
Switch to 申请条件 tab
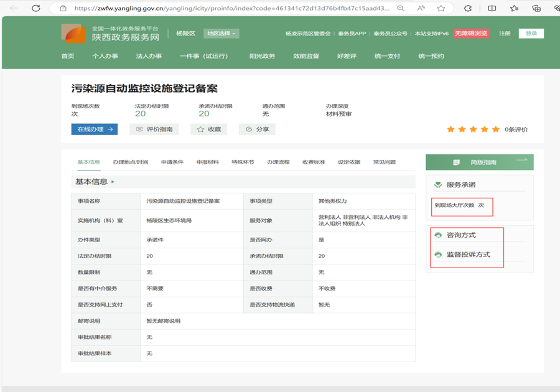pyautogui.click(x=172, y=162)
